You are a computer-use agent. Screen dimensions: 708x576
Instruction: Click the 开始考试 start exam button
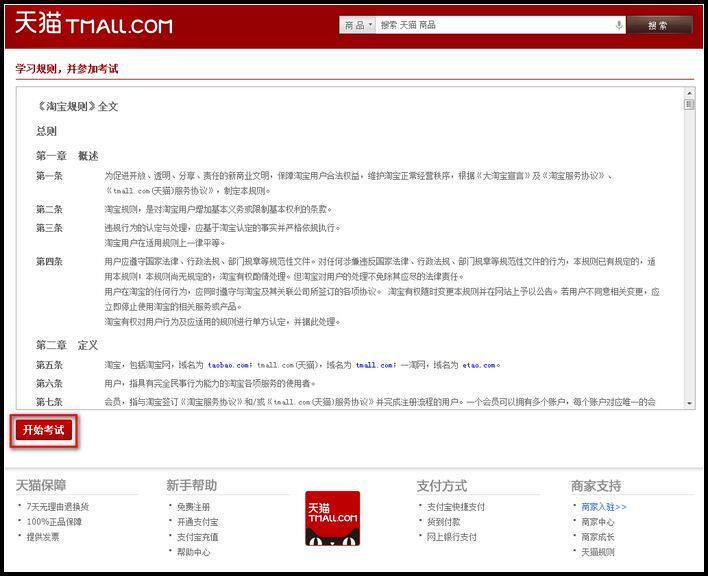[44, 430]
